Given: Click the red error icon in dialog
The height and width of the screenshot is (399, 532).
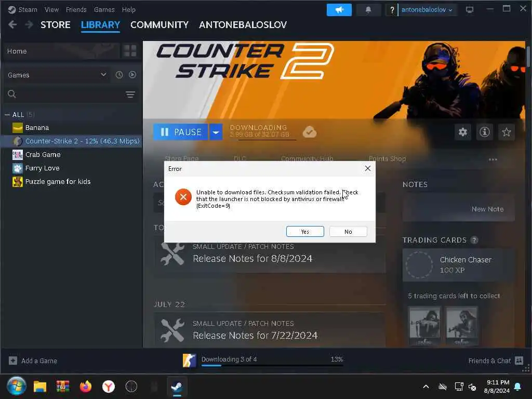Looking at the screenshot, I should (183, 197).
